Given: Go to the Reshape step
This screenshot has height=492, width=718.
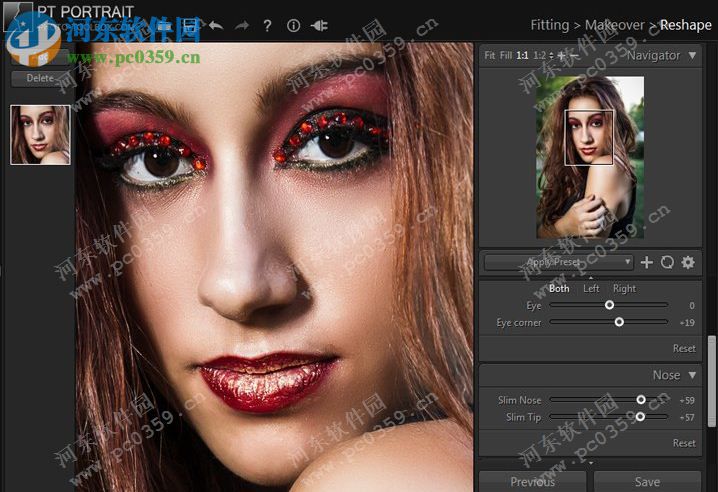Looking at the screenshot, I should click(685, 25).
